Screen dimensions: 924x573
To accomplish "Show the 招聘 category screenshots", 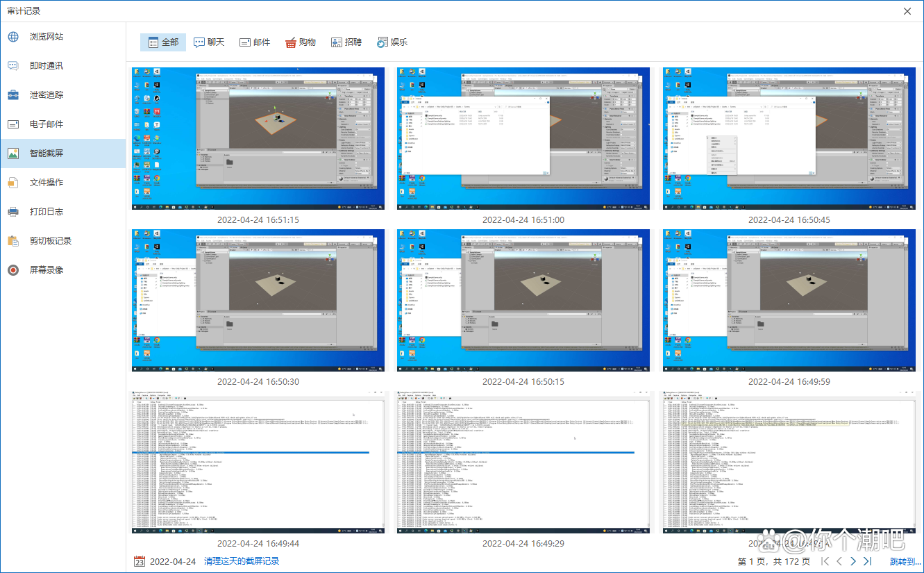I will point(346,42).
